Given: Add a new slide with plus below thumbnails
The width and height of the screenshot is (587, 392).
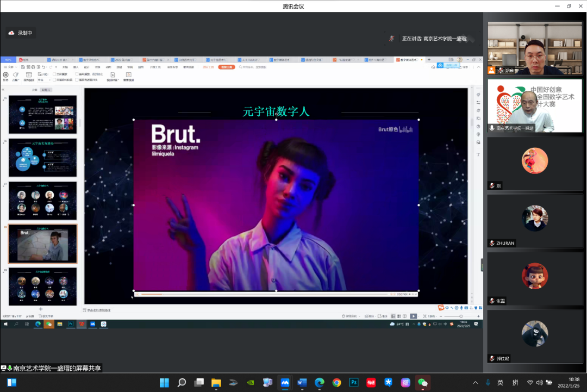Looking at the screenshot, I should click(41, 309).
